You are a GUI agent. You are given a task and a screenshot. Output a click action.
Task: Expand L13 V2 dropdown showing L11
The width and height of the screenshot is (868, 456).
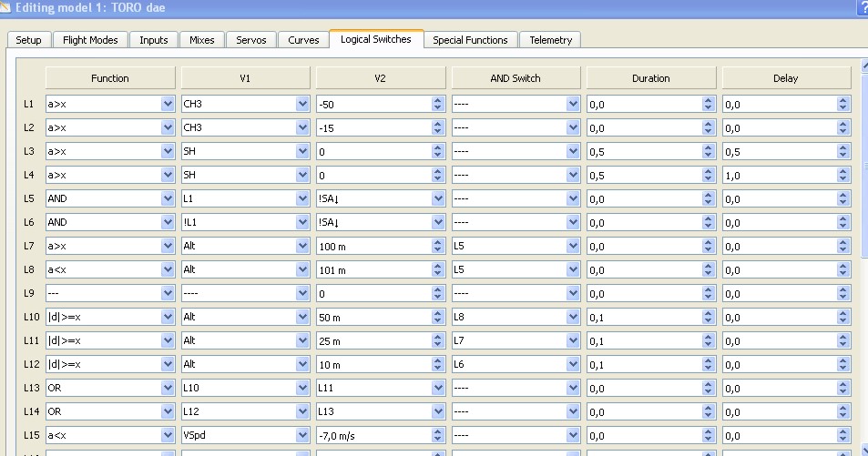coord(380,388)
